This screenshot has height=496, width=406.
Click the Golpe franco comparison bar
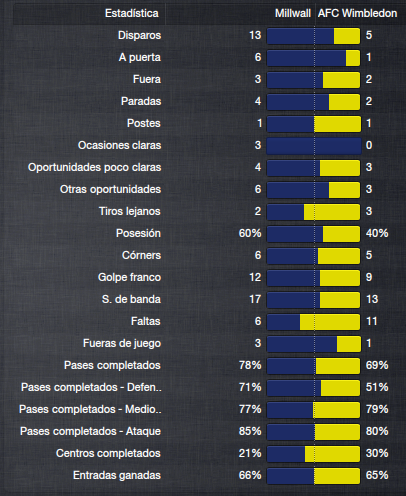click(314, 278)
